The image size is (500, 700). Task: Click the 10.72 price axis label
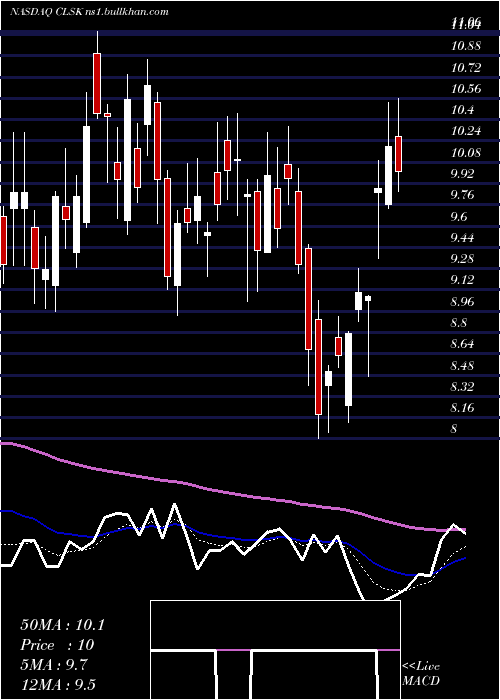pos(466,68)
